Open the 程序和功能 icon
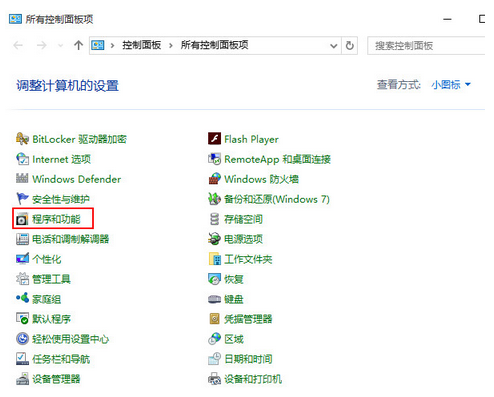The image size is (494, 397). pyautogui.click(x=22, y=219)
